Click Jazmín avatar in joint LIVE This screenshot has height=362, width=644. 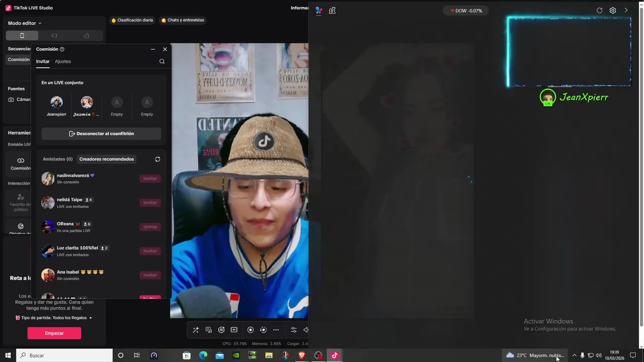coord(87,103)
